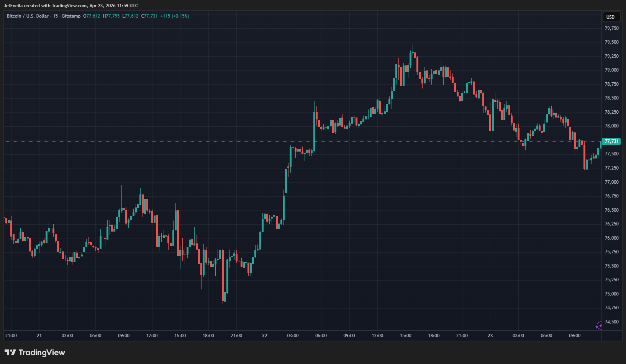Click the purple lightning bolt icon
This screenshot has height=364, width=626.
pyautogui.click(x=598, y=326)
